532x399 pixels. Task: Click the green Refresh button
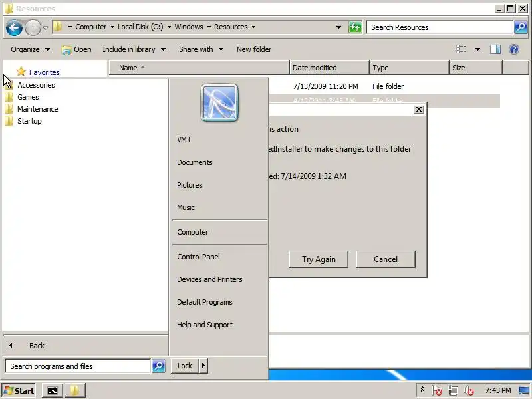355,27
